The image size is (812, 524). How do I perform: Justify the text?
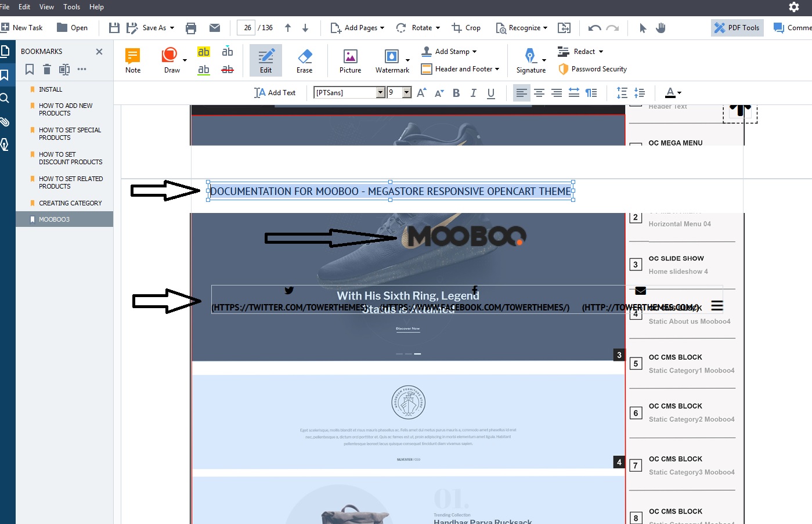(x=574, y=93)
